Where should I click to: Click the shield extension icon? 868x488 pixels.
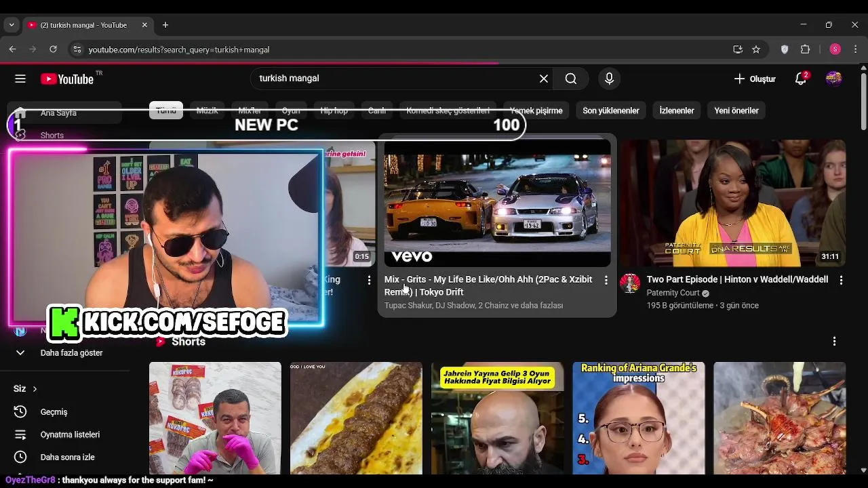(x=785, y=49)
